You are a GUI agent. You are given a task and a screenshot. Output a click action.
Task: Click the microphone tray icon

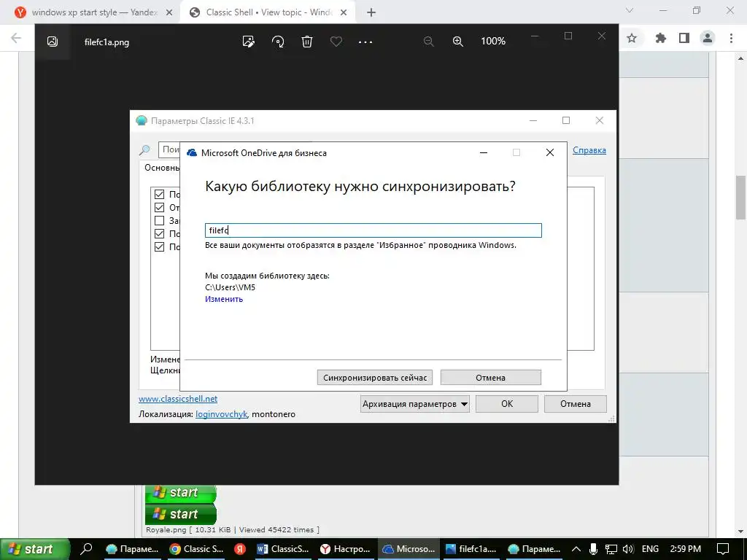(593, 549)
